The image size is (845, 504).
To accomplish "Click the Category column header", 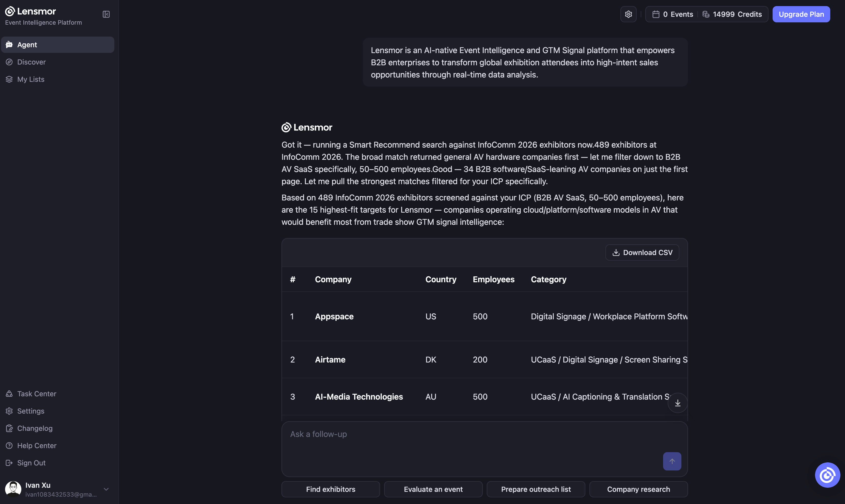I will [549, 279].
